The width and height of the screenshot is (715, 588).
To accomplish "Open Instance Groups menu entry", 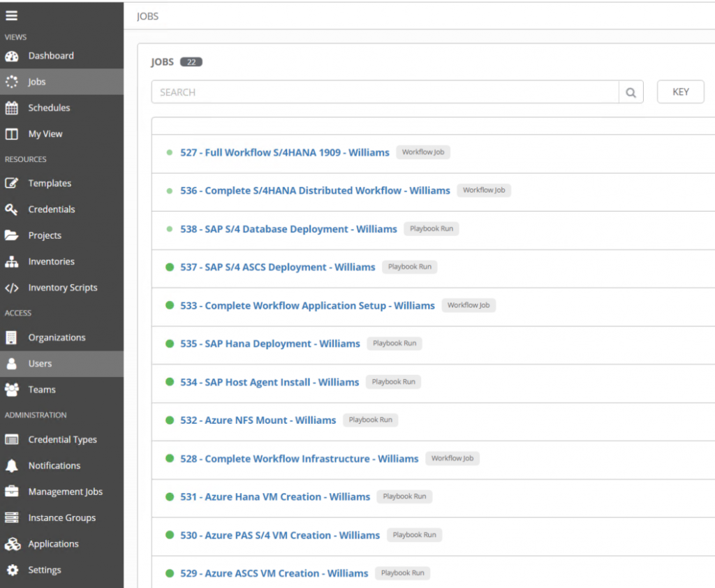I will (x=61, y=517).
